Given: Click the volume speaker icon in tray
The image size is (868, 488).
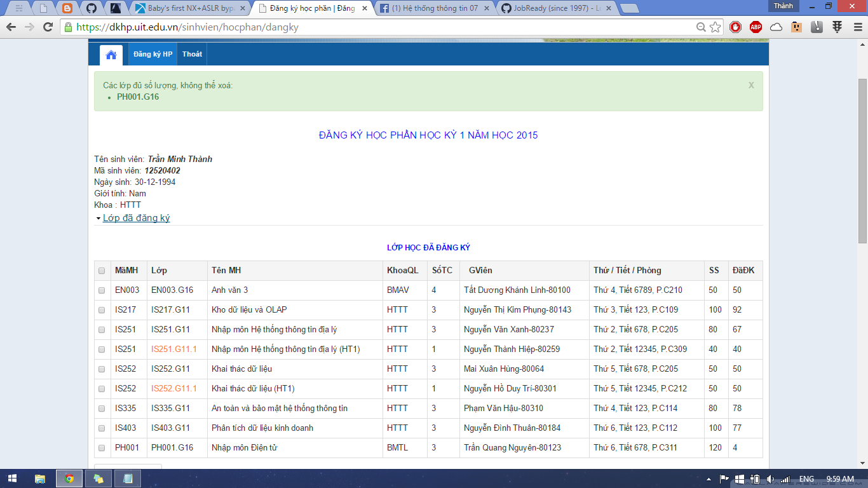Looking at the screenshot, I should (x=770, y=478).
